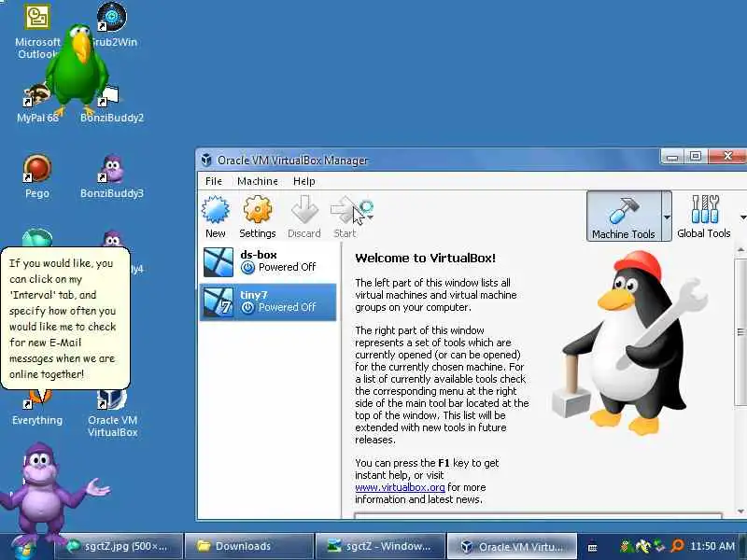Switch to Downloads folder taskbar button
This screenshot has width=747, height=560.
point(248,546)
